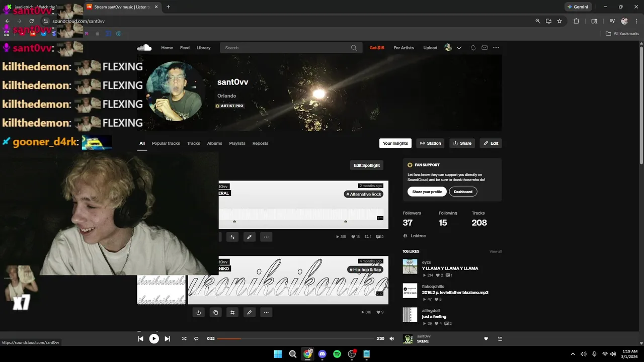
Task: Open liked track just a feeling
Action: (434, 317)
